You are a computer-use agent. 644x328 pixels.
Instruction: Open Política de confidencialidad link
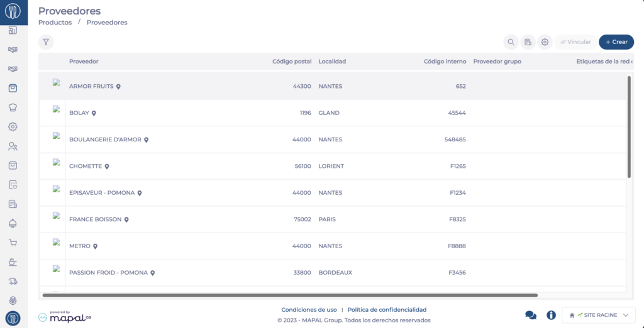tap(387, 310)
